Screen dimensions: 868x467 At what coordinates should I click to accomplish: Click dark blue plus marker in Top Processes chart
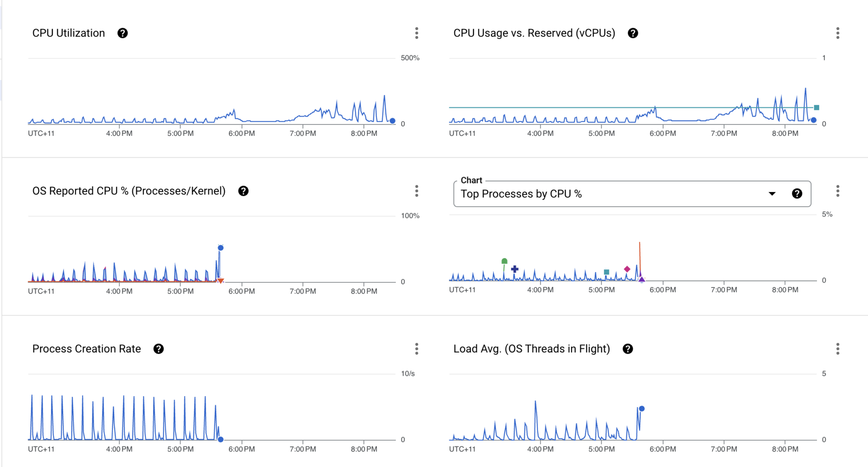515,269
